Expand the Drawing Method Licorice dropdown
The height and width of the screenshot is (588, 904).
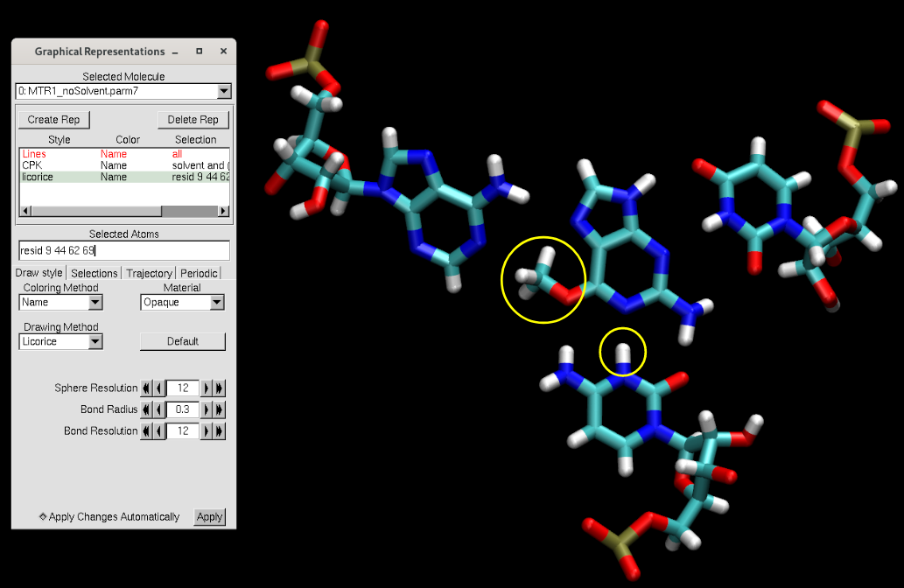(95, 341)
